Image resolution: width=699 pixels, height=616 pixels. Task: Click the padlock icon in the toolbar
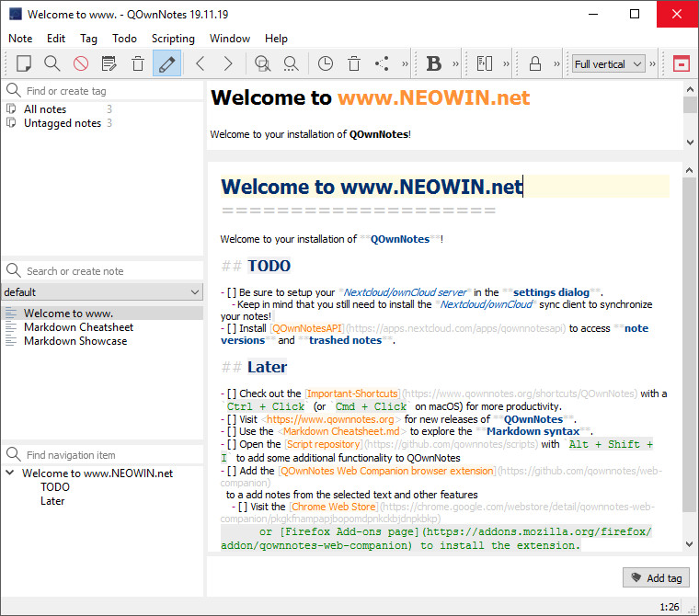tap(534, 63)
